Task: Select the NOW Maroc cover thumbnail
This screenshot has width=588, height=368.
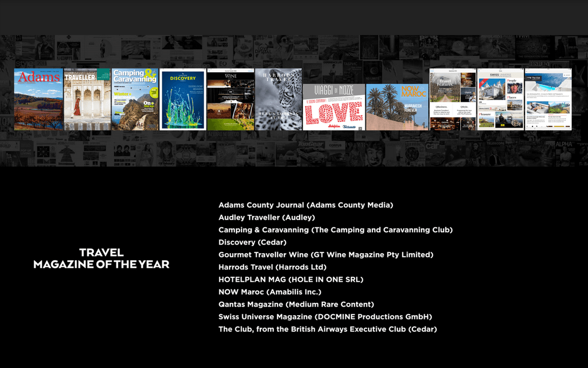Action: point(397,107)
